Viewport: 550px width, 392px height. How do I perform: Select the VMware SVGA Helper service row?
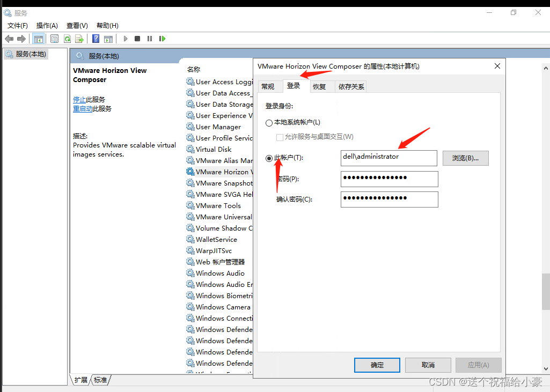coord(219,194)
